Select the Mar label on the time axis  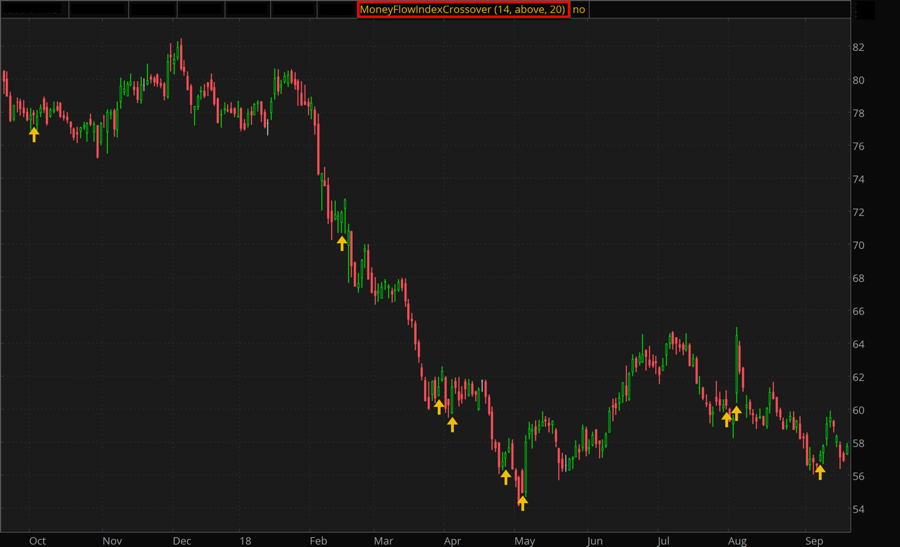click(383, 541)
